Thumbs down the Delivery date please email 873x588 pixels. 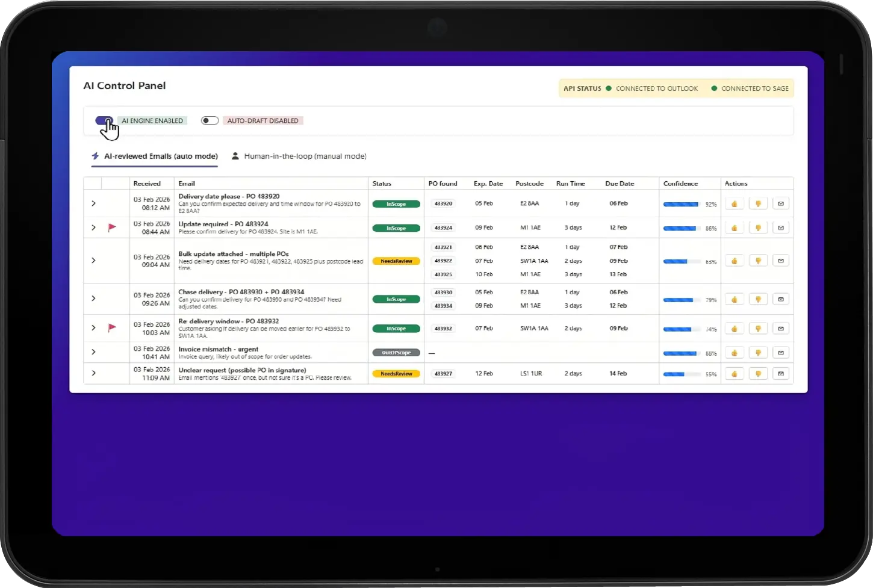tap(758, 204)
